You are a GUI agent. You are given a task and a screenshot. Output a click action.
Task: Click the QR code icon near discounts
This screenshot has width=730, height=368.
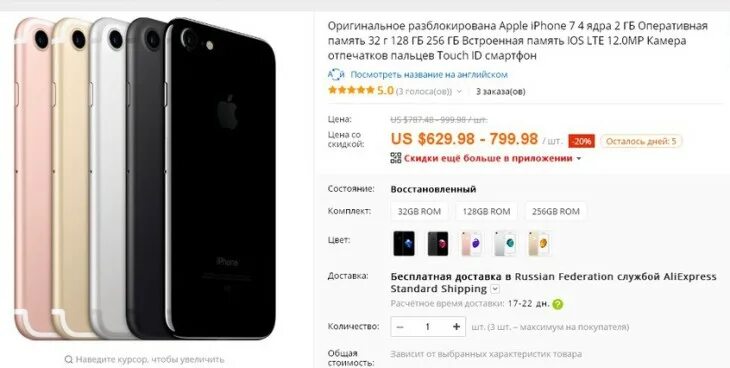[x=396, y=158]
